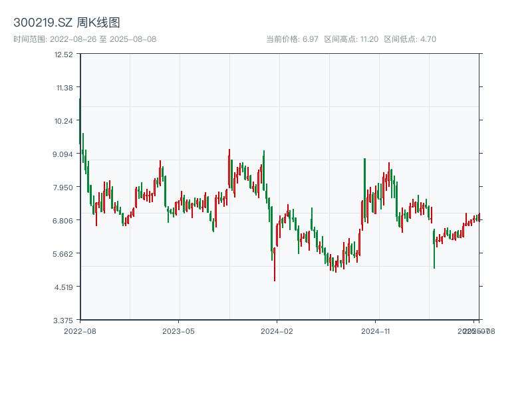
Task: Select the 2024-11 x-axis date label
Action: click(376, 331)
